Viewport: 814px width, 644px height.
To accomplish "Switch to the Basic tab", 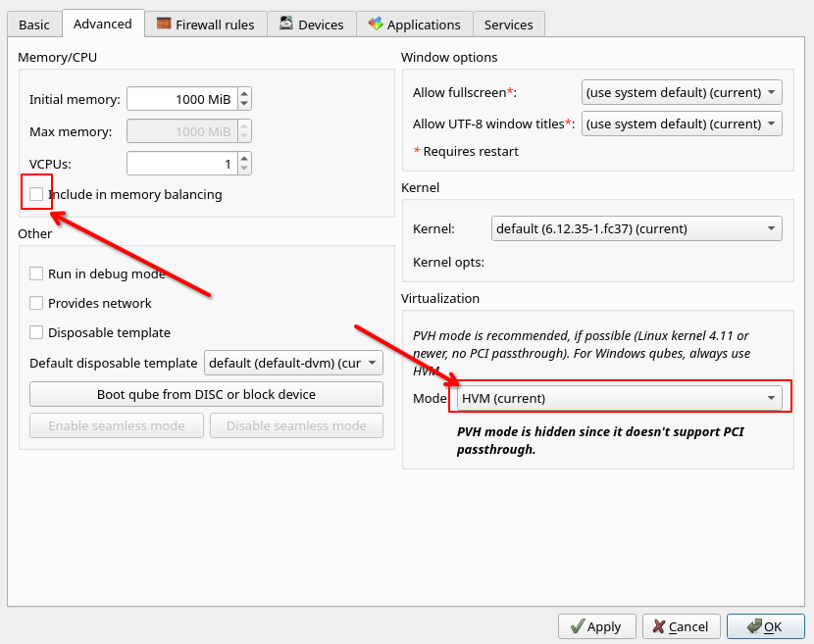I will pyautogui.click(x=34, y=25).
